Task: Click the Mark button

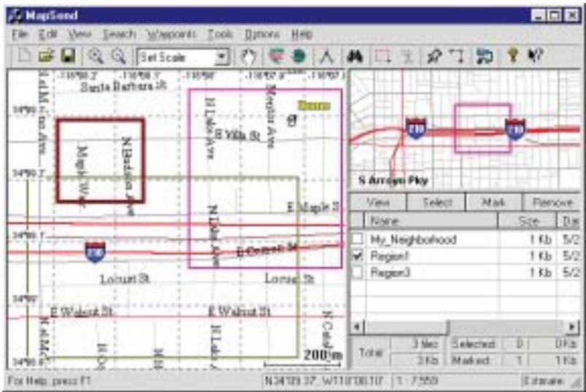Action: coord(494,202)
